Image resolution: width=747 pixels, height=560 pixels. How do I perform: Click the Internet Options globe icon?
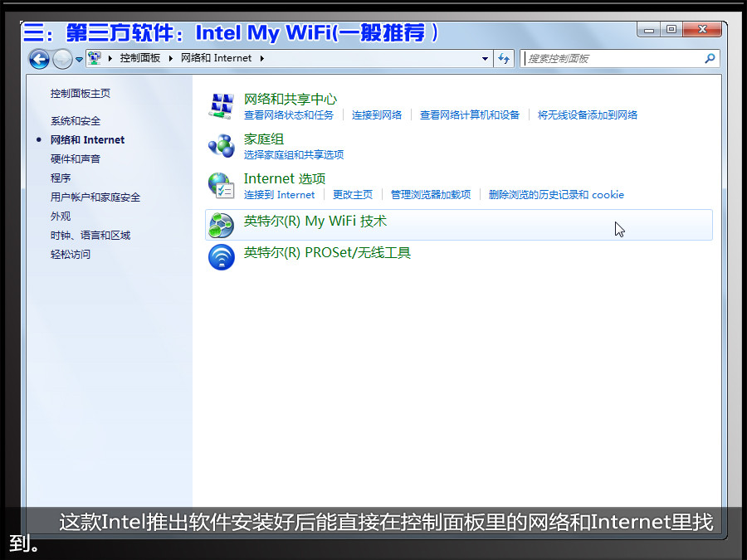[222, 186]
